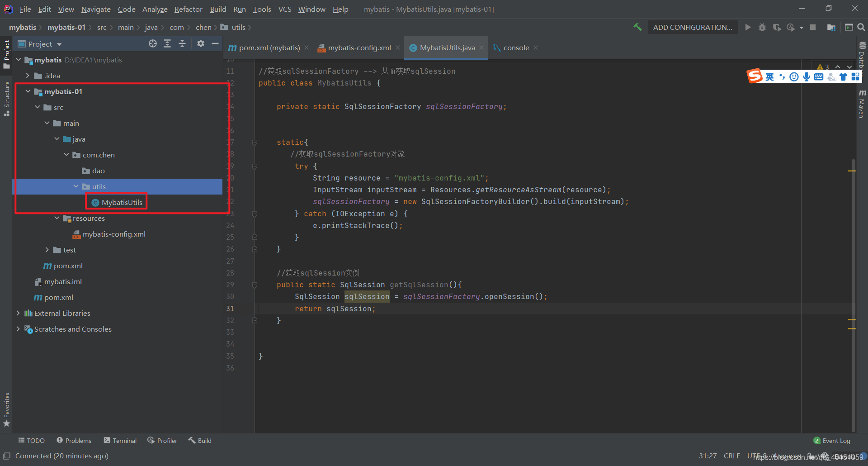Open Search Everywhere magnifier icon
Screen dimensions: 868x466
pyautogui.click(x=861, y=27)
